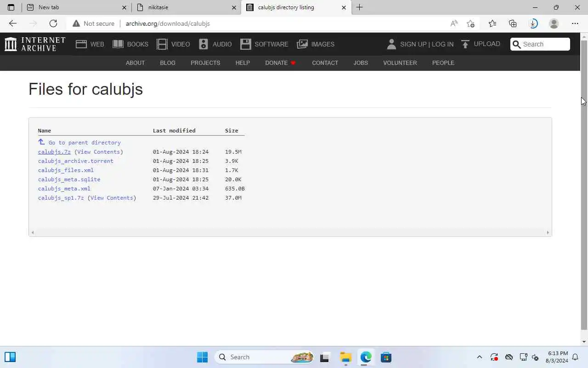Image resolution: width=588 pixels, height=368 pixels.
Task: Open the IMAGES section
Action: coord(316,44)
